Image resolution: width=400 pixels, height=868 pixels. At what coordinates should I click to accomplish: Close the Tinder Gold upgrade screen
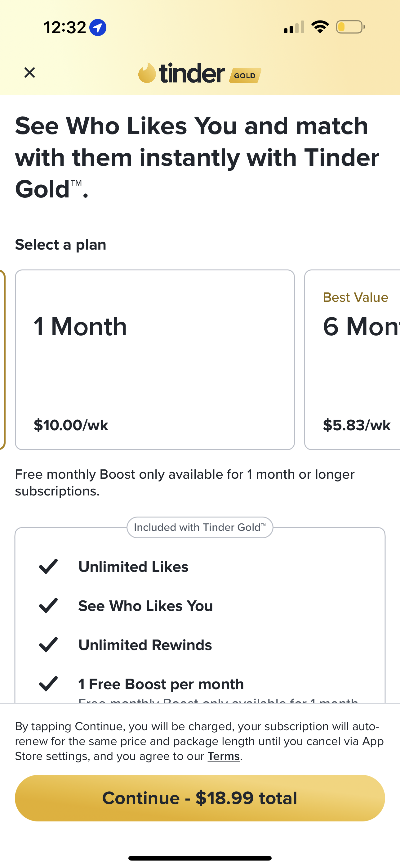[x=30, y=72]
